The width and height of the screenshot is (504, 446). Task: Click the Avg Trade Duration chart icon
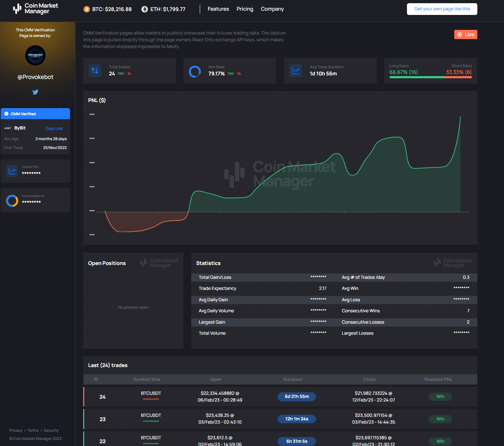pos(295,71)
